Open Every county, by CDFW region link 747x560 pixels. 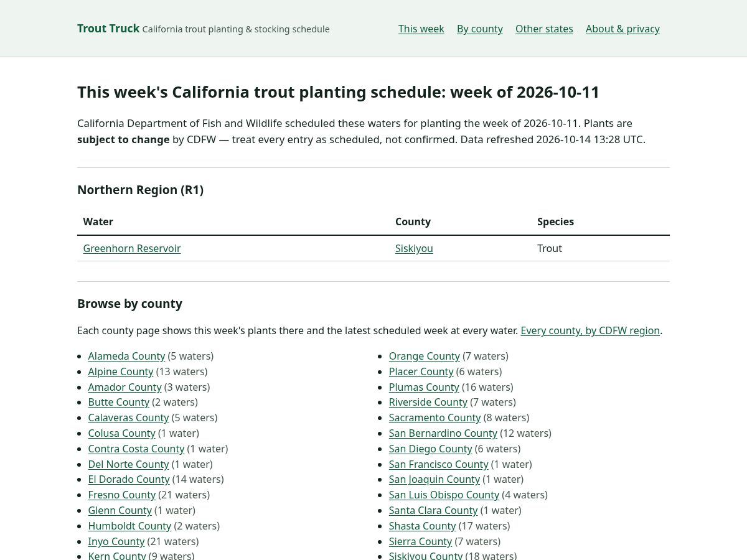tap(590, 330)
